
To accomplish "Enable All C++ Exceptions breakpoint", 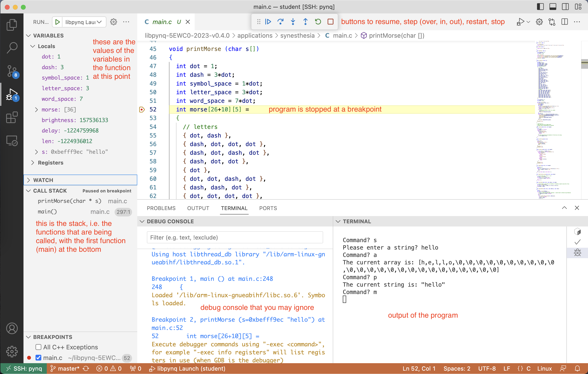I will (x=38, y=347).
